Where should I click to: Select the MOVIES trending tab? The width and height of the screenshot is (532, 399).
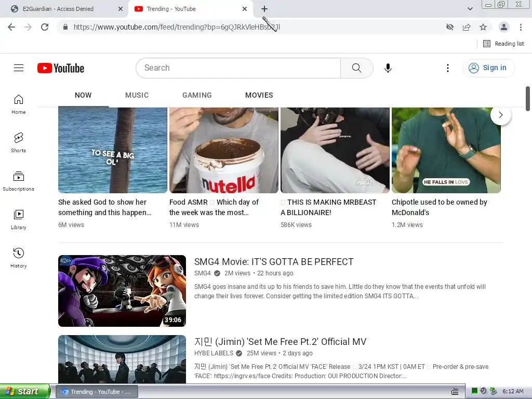[x=259, y=96]
